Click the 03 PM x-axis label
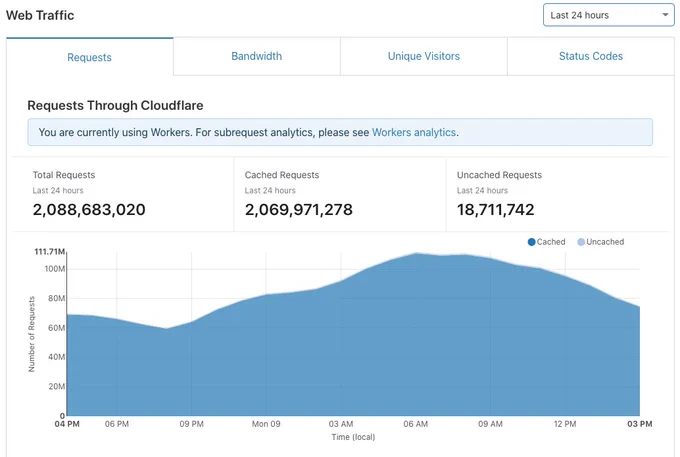Screen dimensions: 680x457 coord(640,424)
